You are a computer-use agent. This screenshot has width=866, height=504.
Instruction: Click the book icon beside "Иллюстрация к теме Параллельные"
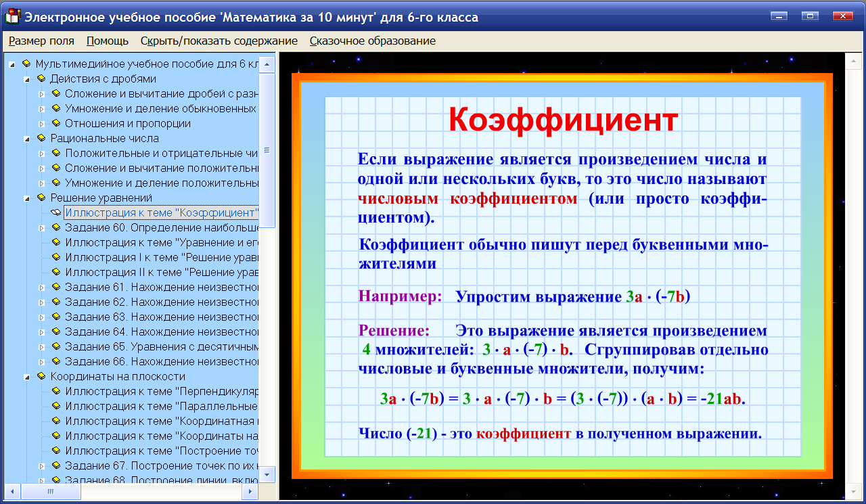pos(56,406)
